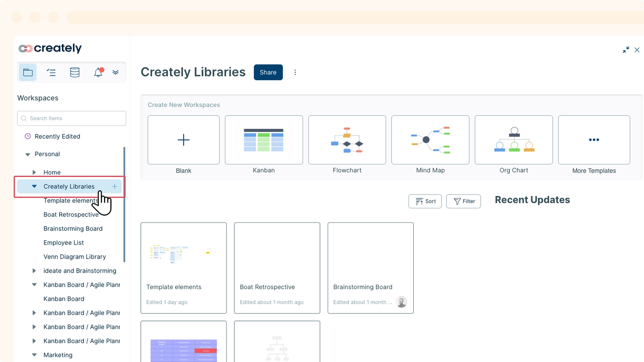Click the Filter button

click(464, 201)
